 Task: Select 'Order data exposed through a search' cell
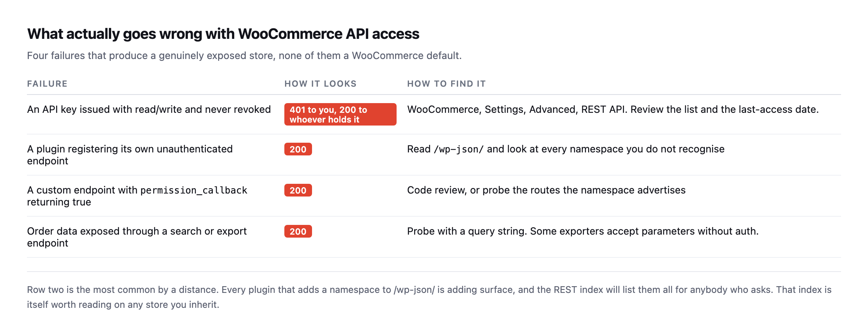coord(137,237)
